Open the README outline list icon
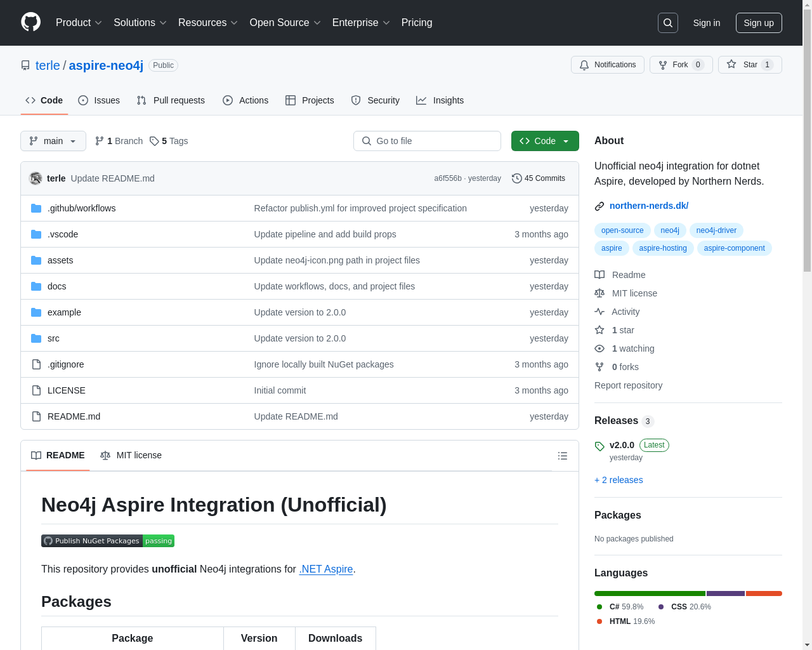This screenshot has height=650, width=812. (x=563, y=456)
